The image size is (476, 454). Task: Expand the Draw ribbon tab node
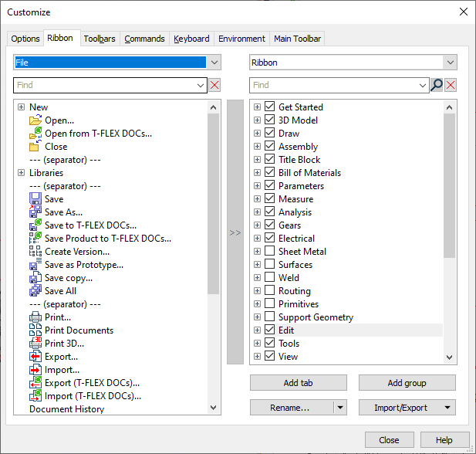(x=257, y=133)
